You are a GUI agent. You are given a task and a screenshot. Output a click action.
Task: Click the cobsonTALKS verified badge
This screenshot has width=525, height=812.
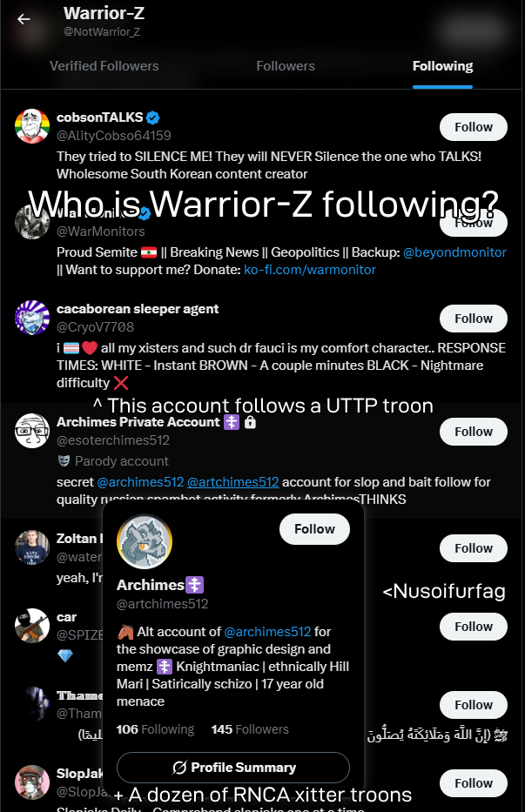[153, 118]
